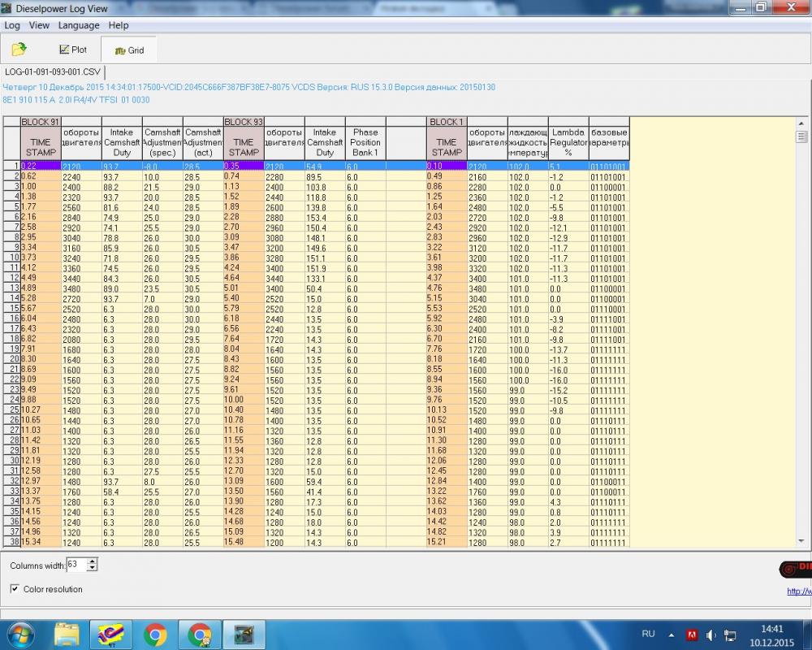Open the Windows Start menu

19,633
